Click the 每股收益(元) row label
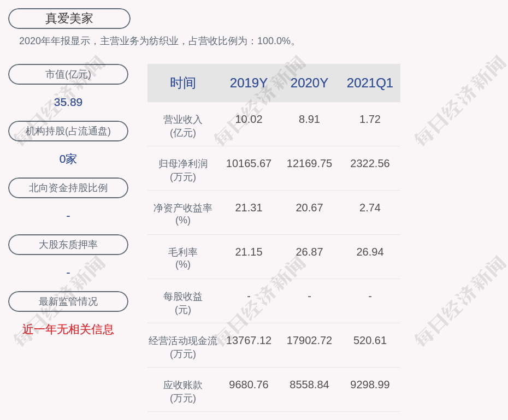The width and height of the screenshot is (508, 420). tap(183, 303)
